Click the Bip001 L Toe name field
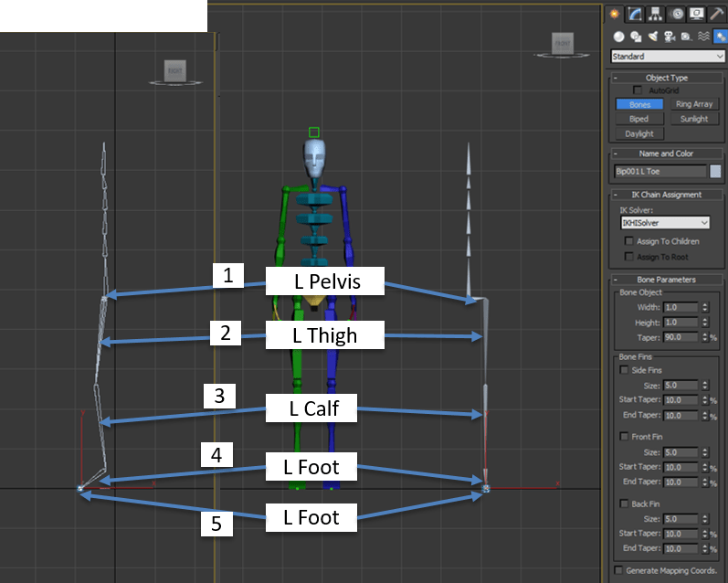This screenshot has height=583, width=728. [x=659, y=171]
